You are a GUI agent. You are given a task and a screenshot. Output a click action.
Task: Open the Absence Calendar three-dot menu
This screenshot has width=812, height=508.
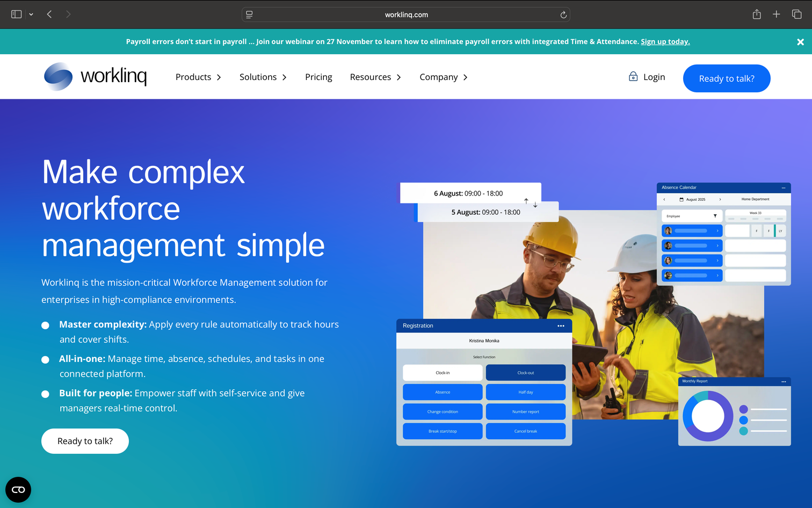(784, 188)
